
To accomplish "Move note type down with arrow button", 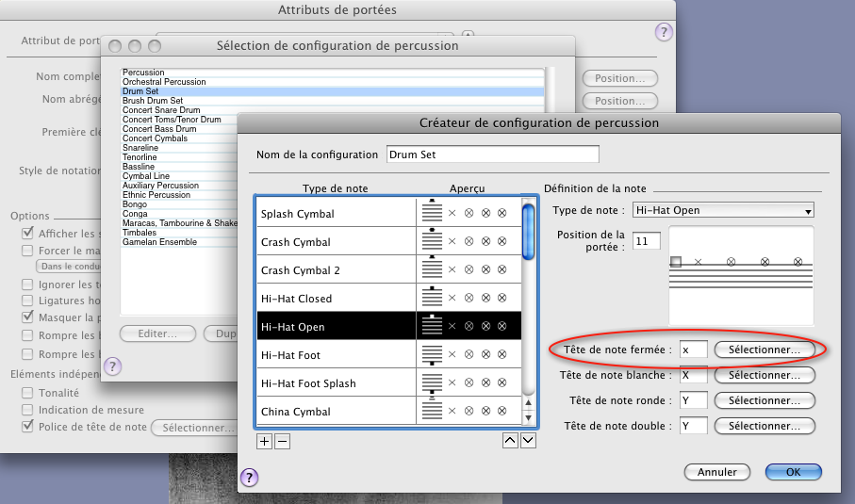I will coord(528,440).
